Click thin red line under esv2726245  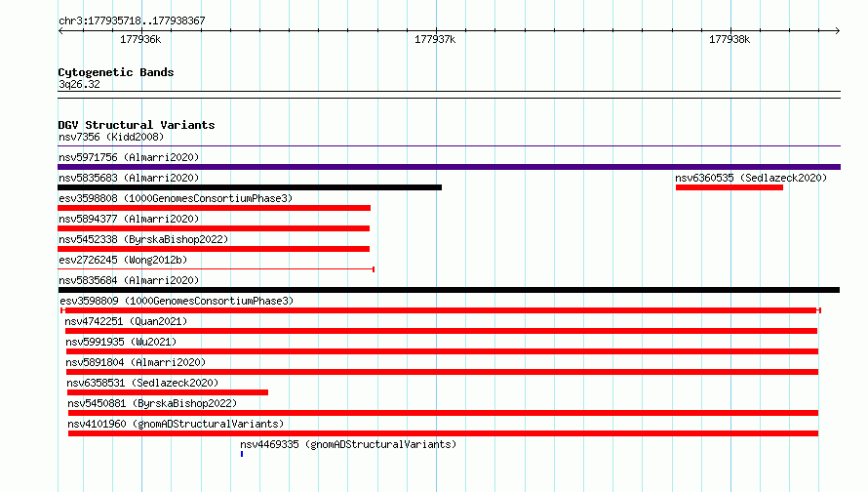[216, 269]
